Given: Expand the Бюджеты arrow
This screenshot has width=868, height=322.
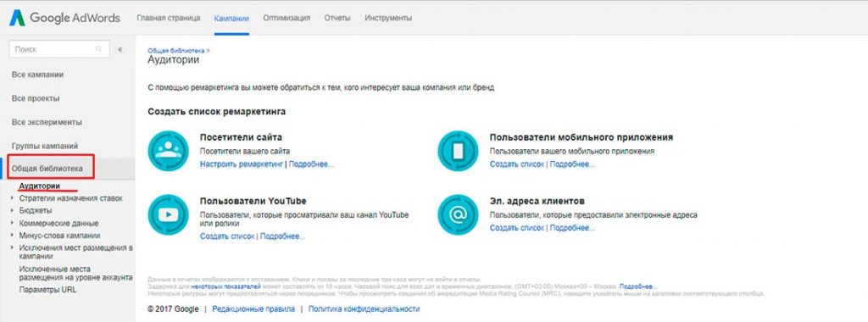Looking at the screenshot, I should click(12, 210).
